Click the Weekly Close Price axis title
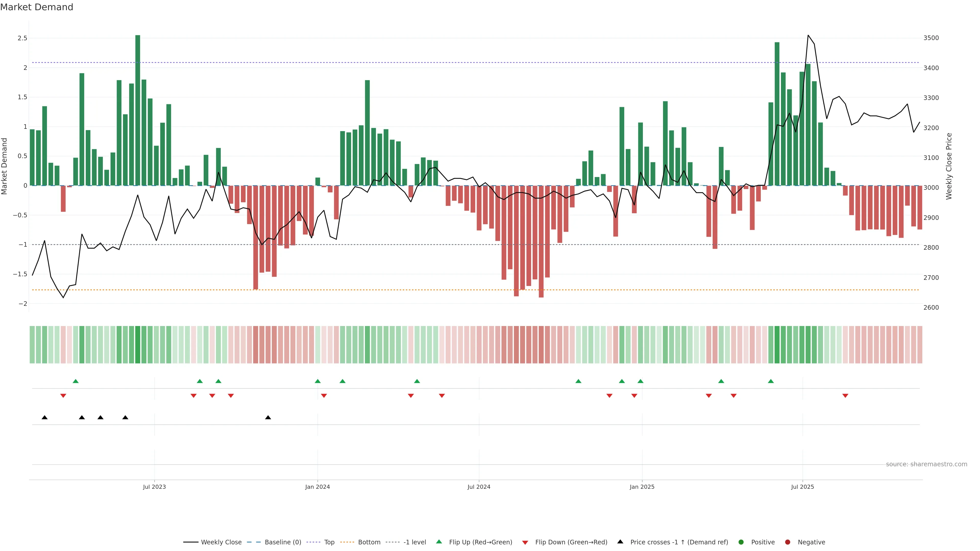This screenshot has width=980, height=551. [949, 166]
